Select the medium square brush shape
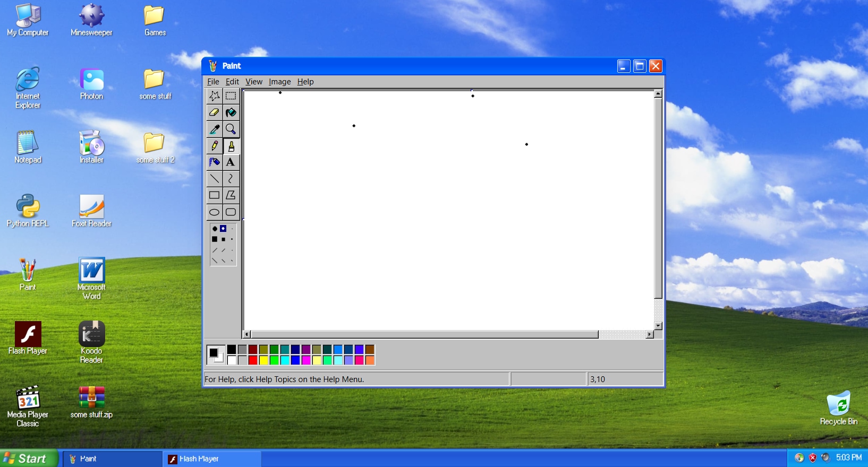Image resolution: width=868 pixels, height=467 pixels. [x=223, y=239]
